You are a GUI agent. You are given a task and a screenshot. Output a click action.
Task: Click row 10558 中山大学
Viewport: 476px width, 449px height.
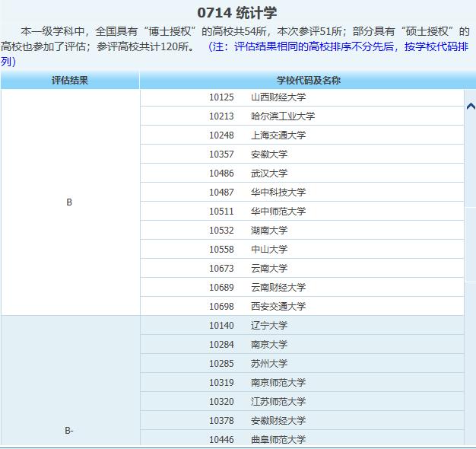(x=302, y=250)
